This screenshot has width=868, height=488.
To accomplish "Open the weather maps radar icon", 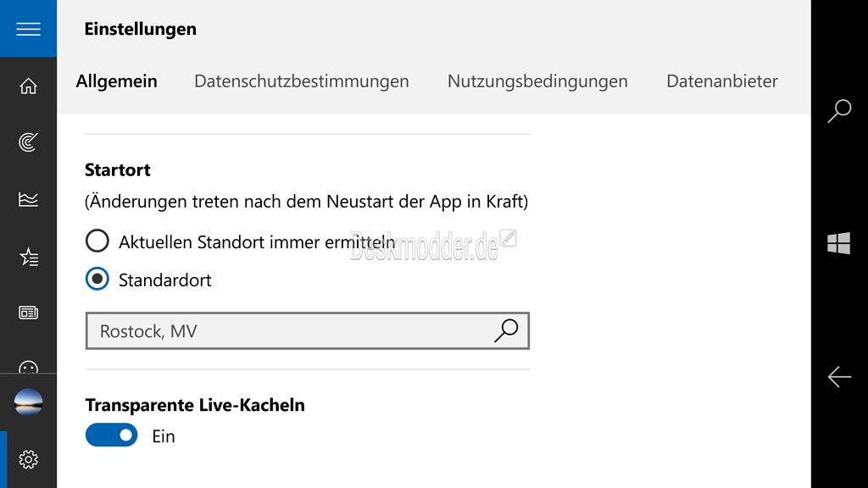I will point(28,142).
